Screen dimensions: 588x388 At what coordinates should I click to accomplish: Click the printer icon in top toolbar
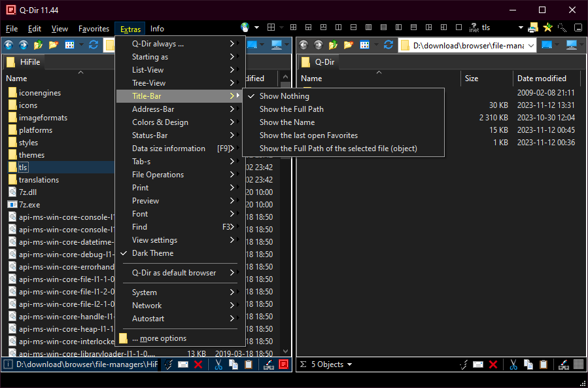pyautogui.click(x=533, y=28)
